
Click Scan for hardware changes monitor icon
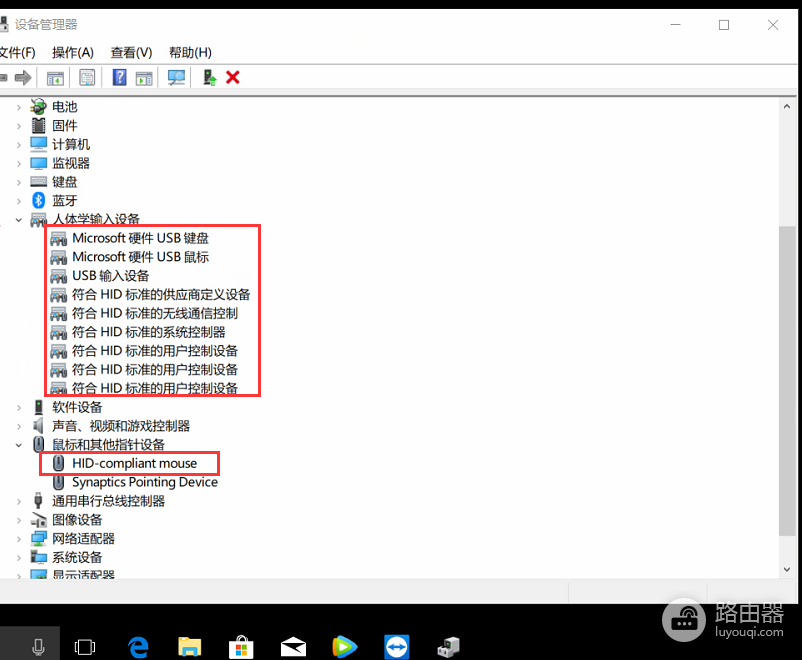(176, 78)
